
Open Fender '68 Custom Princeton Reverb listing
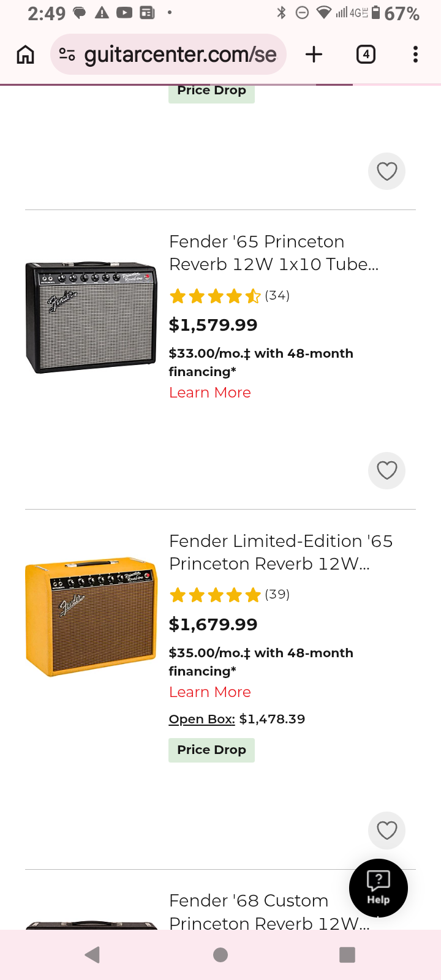(269, 911)
